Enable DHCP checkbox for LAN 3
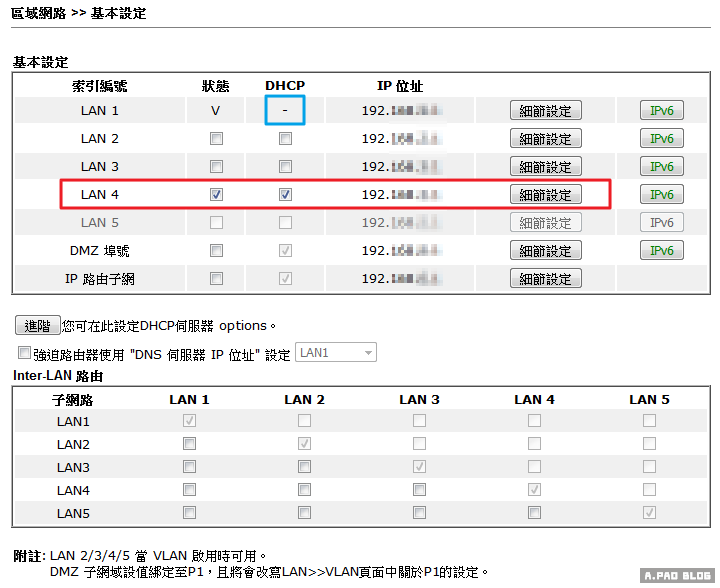The height and width of the screenshot is (588, 720). pyautogui.click(x=285, y=167)
